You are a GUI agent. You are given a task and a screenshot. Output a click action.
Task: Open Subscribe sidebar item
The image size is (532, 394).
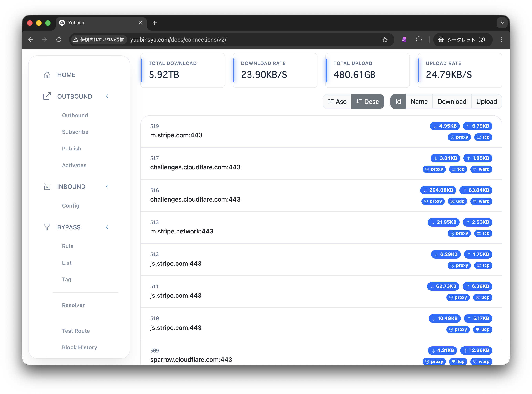point(75,132)
